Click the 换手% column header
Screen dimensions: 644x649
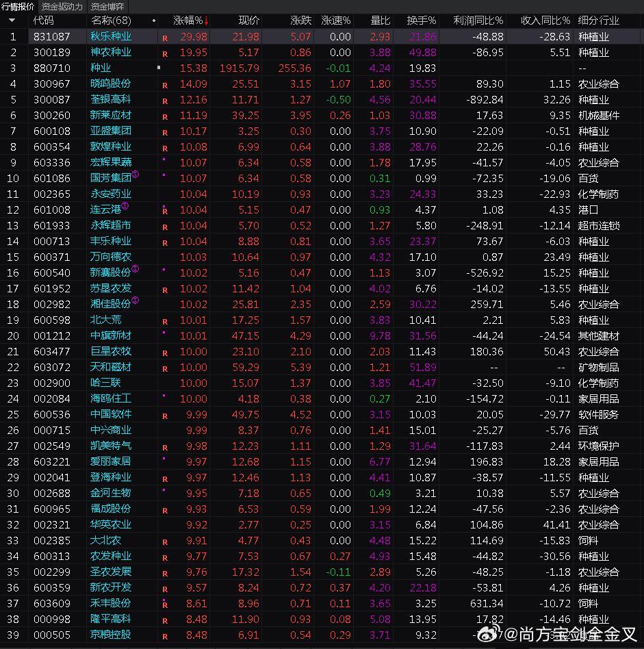point(422,21)
